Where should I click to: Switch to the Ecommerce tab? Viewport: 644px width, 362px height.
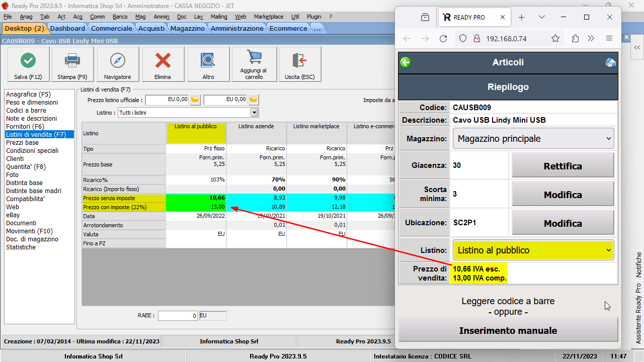click(288, 28)
